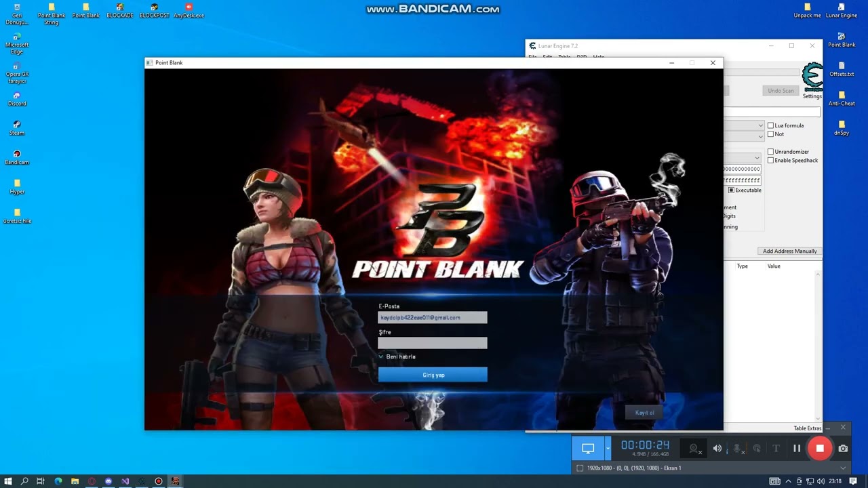Open the Unpack me desktop folder

coord(807,11)
